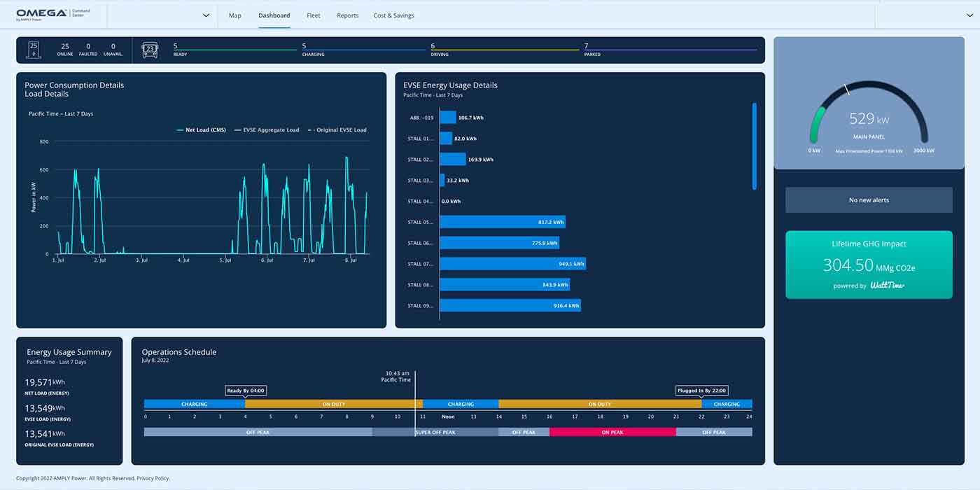Open the Cost & Savings tab

(393, 15)
